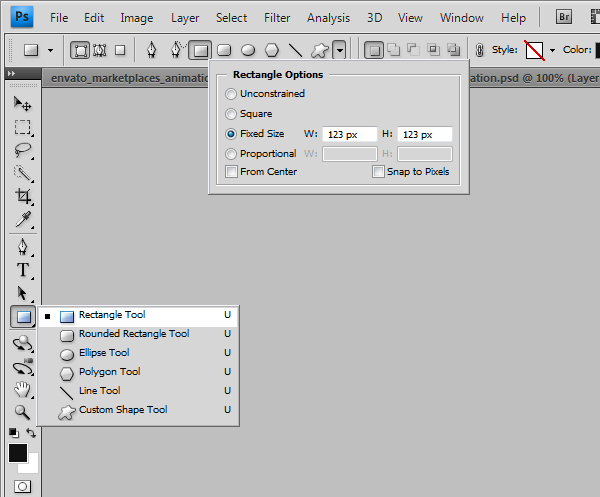
Task: Select the Move tool in the toolbox
Action: click(x=22, y=104)
